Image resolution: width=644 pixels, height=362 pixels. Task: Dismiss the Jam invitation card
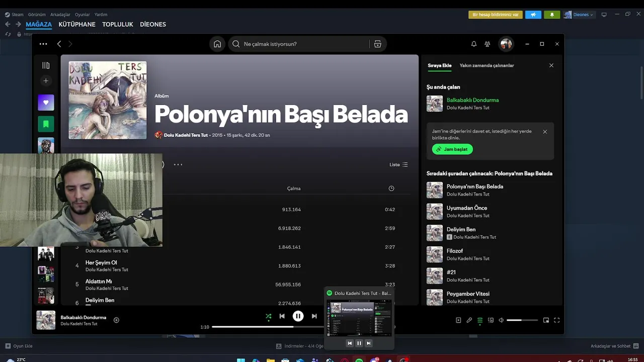tap(545, 132)
